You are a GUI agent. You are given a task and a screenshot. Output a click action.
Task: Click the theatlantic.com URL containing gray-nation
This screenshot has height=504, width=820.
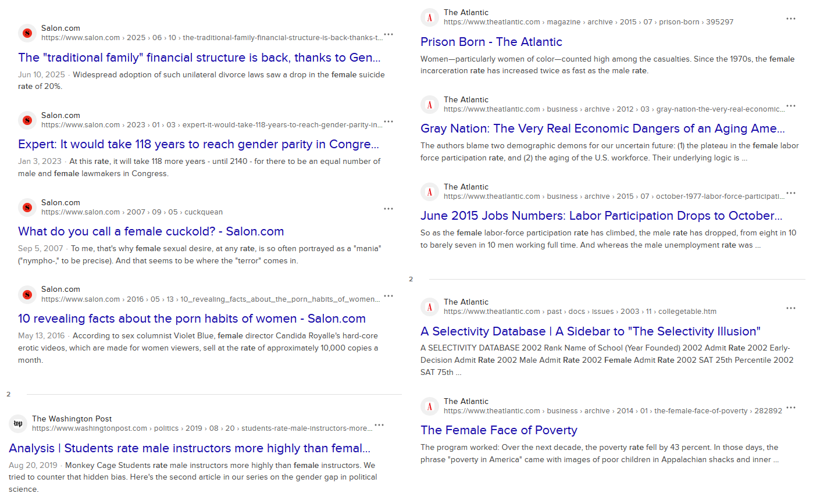coord(614,109)
